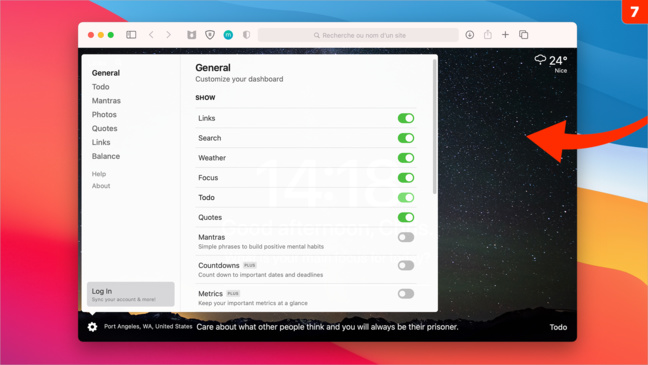Turn off the Search toggle

coord(406,138)
